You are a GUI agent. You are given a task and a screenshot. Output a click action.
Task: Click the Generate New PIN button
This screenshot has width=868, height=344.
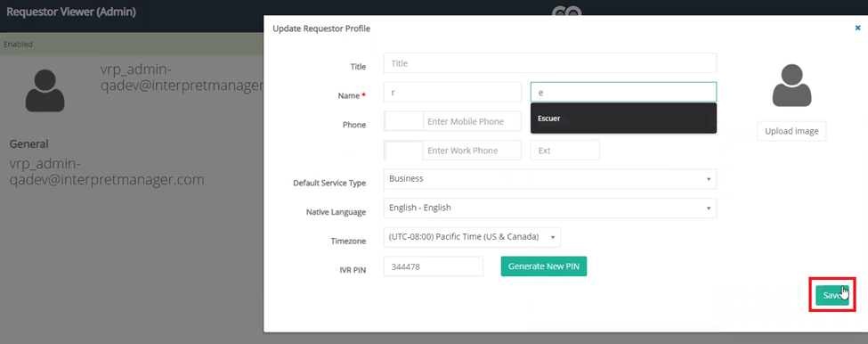coord(544,266)
